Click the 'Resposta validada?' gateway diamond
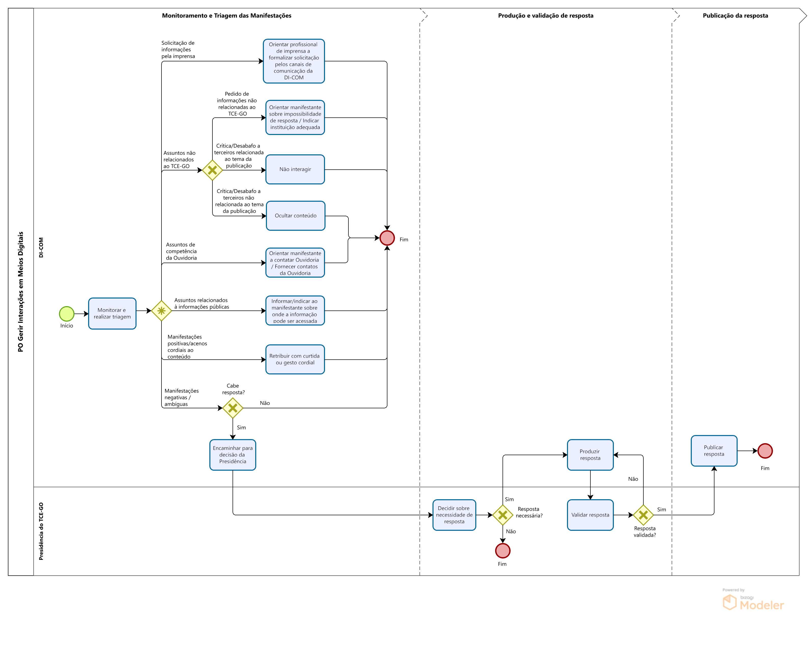The width and height of the screenshot is (812, 650). (643, 515)
